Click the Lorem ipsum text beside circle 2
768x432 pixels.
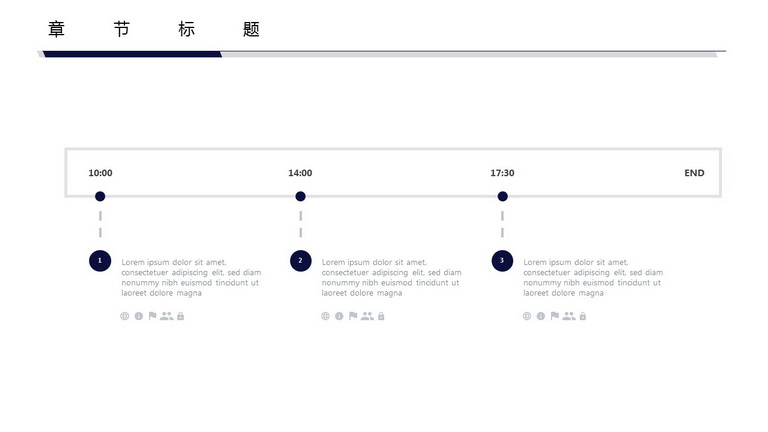[x=391, y=278]
